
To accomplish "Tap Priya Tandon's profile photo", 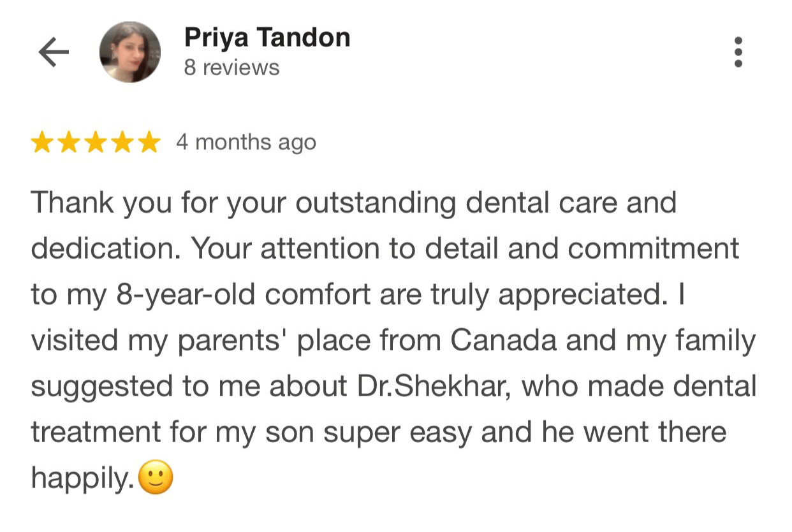I will (x=130, y=52).
